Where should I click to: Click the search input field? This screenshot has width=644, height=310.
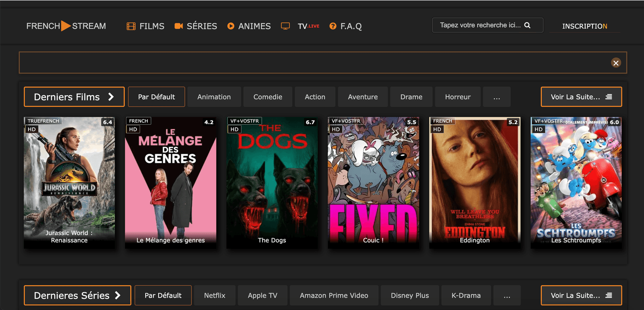point(479,25)
